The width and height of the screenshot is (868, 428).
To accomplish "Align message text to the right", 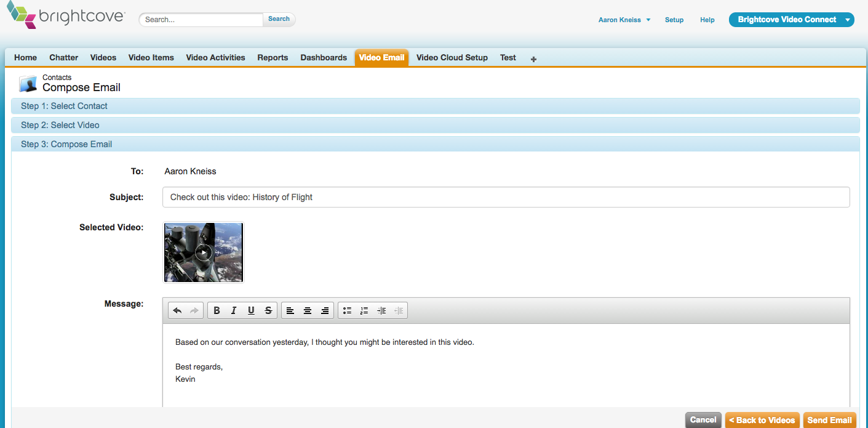I will coord(325,311).
